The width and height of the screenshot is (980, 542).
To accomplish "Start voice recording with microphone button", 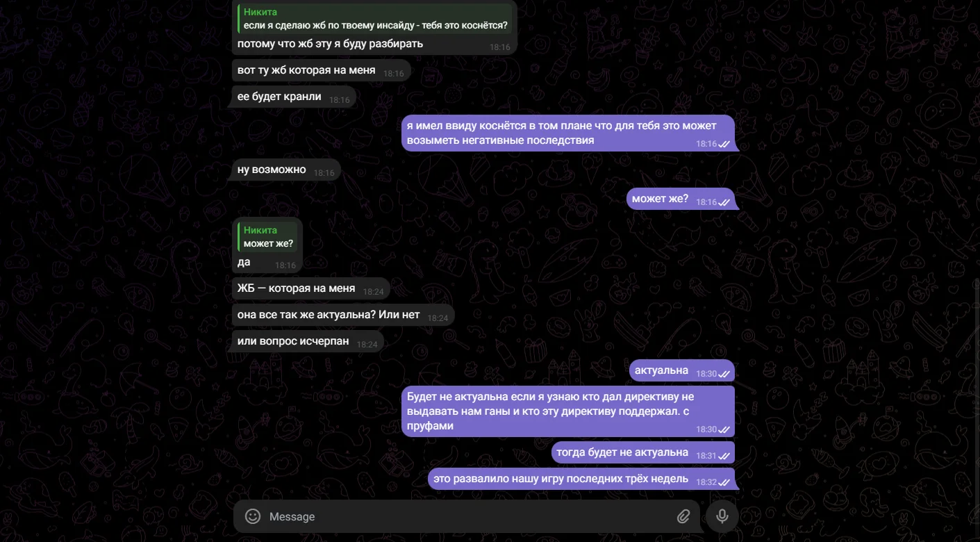I will tap(722, 516).
